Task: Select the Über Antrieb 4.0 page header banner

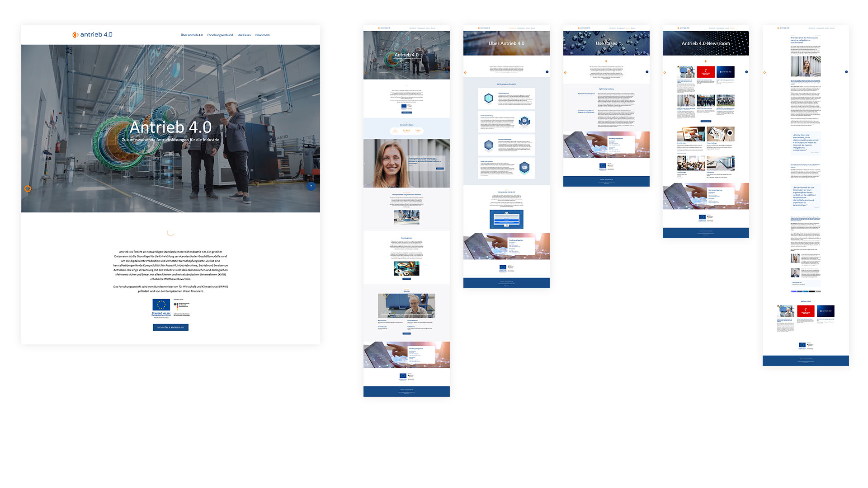Action: point(506,43)
